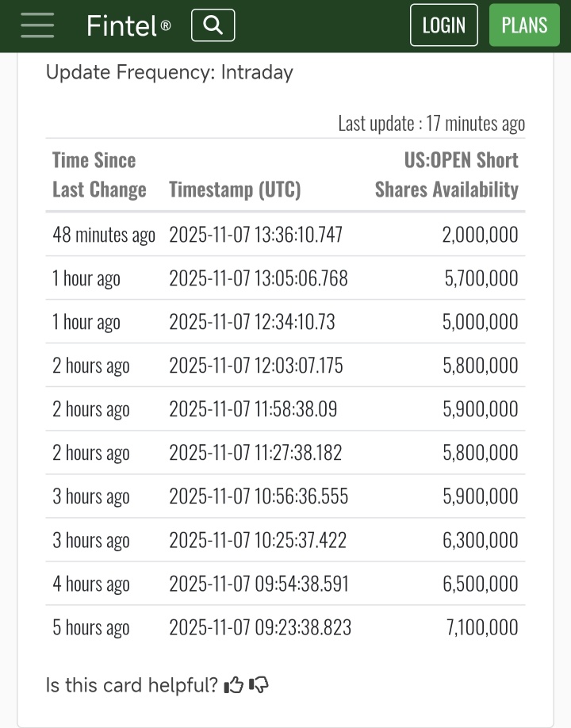This screenshot has height=728, width=571.
Task: Click the Timestamp (UTC) column header
Action: click(x=235, y=190)
